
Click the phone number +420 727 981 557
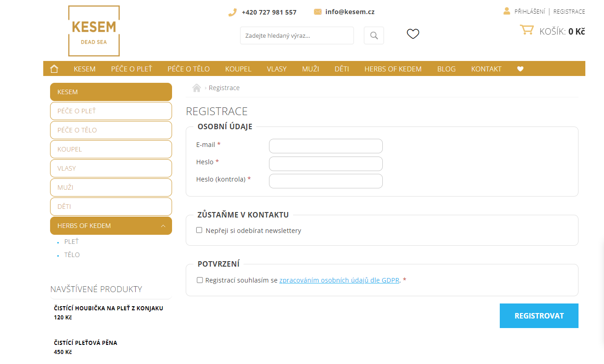(x=269, y=12)
